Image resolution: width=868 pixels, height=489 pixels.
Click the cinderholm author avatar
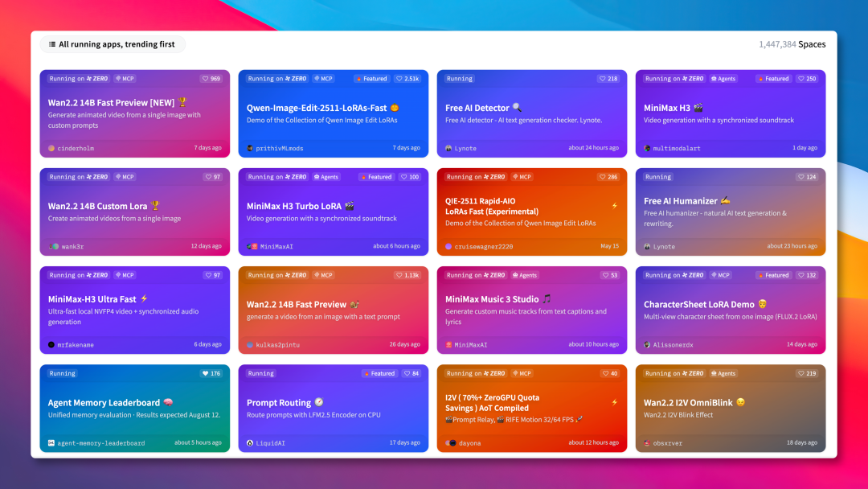coord(51,149)
